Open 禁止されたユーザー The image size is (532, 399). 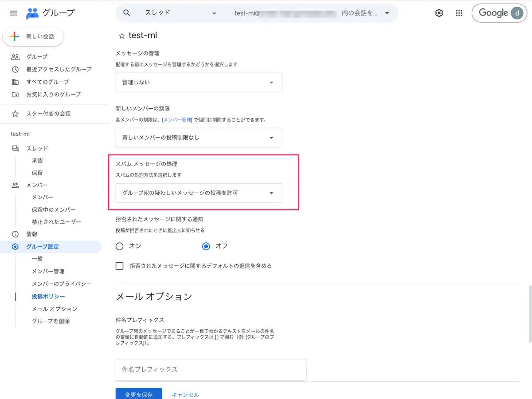(56, 221)
